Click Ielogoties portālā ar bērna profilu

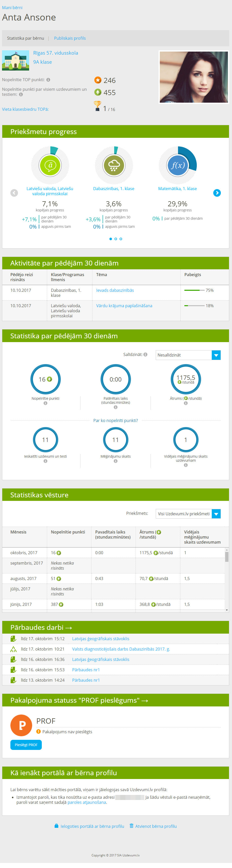coord(89,826)
